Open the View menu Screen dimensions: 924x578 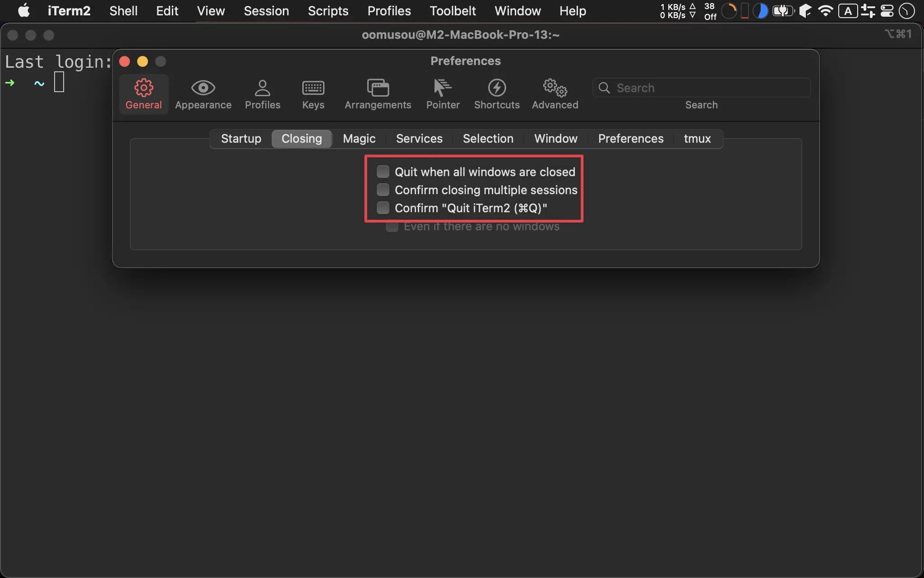[211, 11]
